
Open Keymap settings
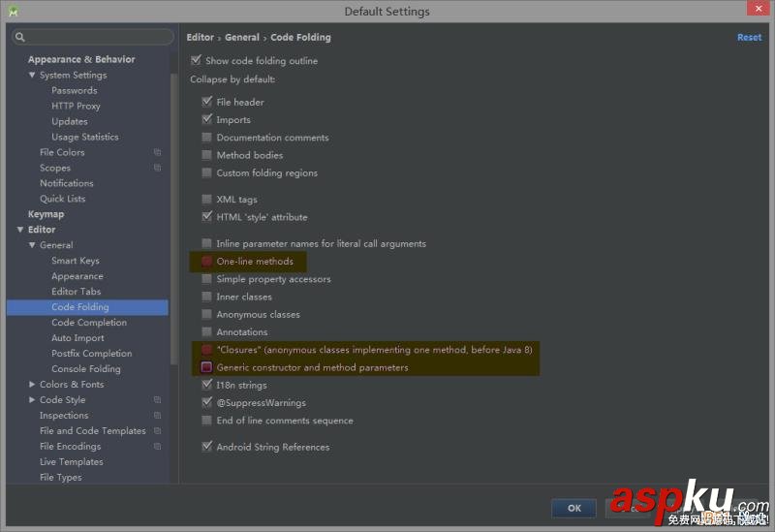46,214
